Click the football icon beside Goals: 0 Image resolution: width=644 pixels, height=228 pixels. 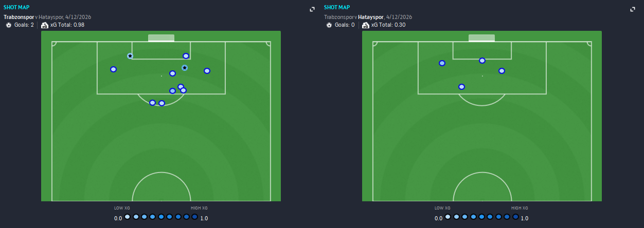point(329,25)
